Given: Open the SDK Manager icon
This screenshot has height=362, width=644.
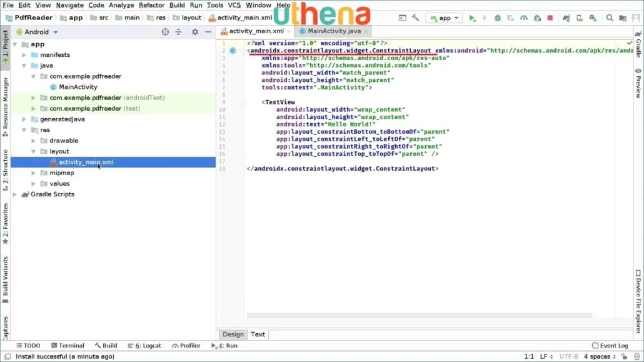Looking at the screenshot, I should (x=593, y=18).
